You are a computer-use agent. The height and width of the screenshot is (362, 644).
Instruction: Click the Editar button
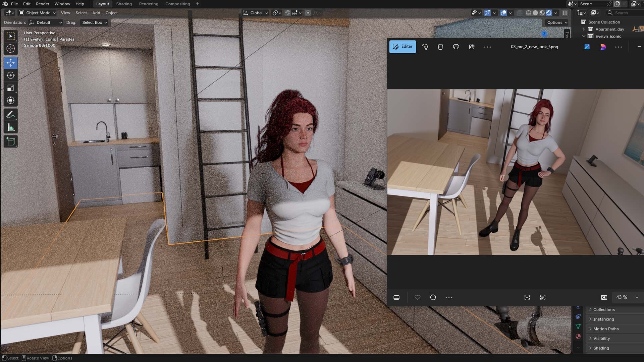[x=402, y=47]
